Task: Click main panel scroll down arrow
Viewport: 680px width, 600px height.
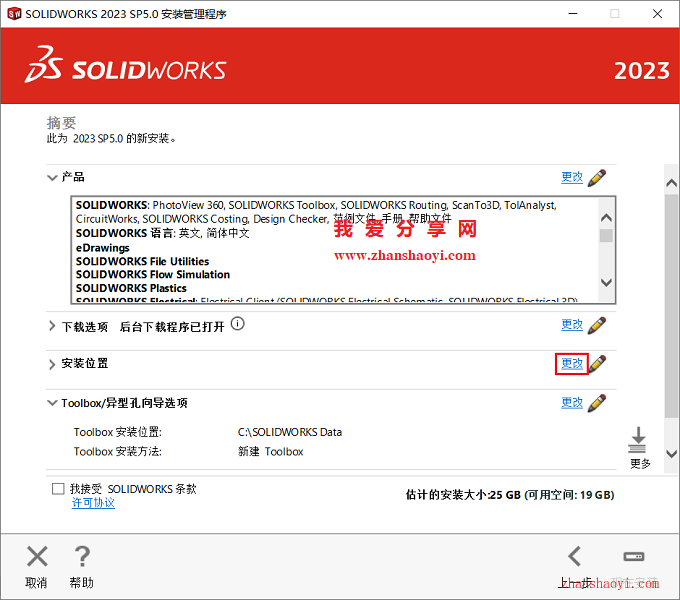Action: pos(671,454)
